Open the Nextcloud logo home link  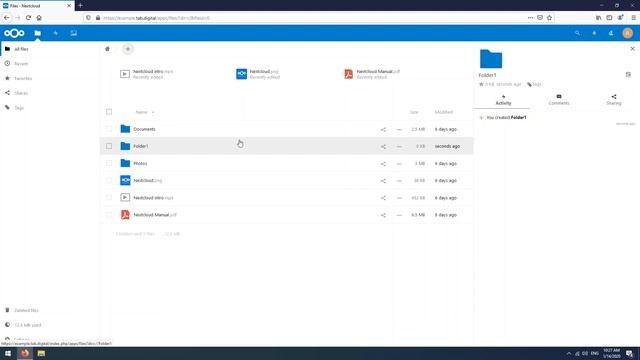(14, 33)
